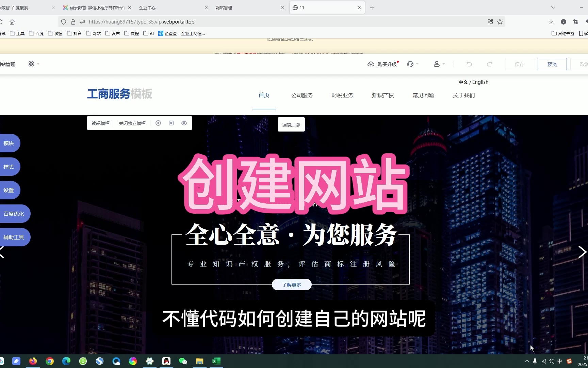Click the square layout icon in banner toolbar

(171, 123)
